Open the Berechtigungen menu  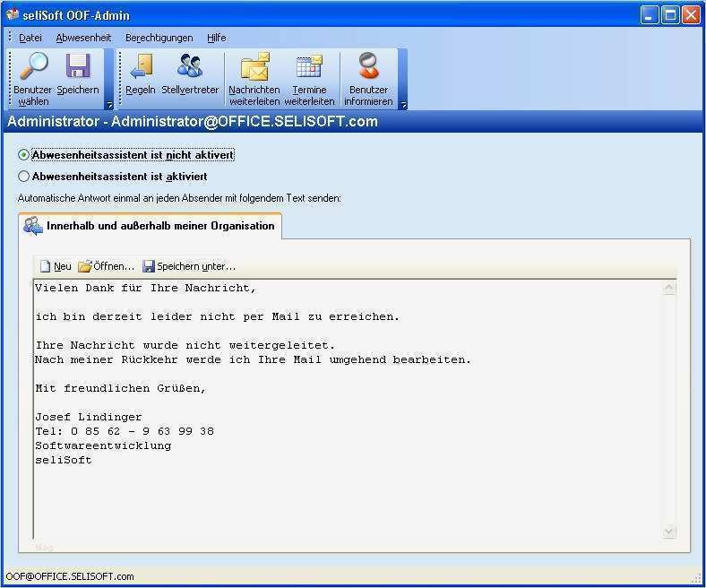pyautogui.click(x=159, y=38)
